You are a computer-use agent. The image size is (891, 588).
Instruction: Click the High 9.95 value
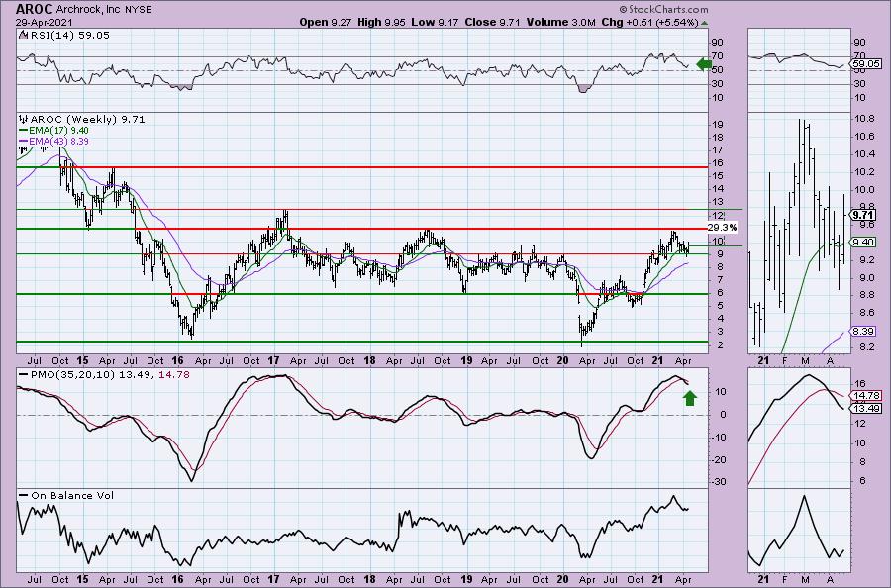coord(381,22)
